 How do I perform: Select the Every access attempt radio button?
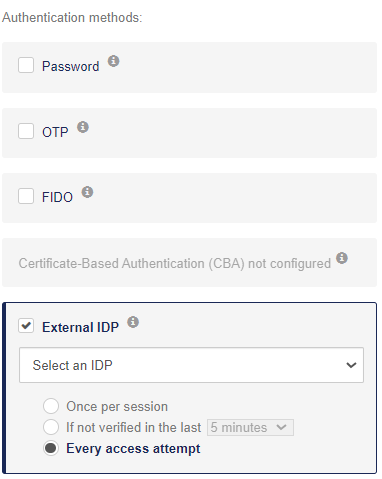coord(51,448)
